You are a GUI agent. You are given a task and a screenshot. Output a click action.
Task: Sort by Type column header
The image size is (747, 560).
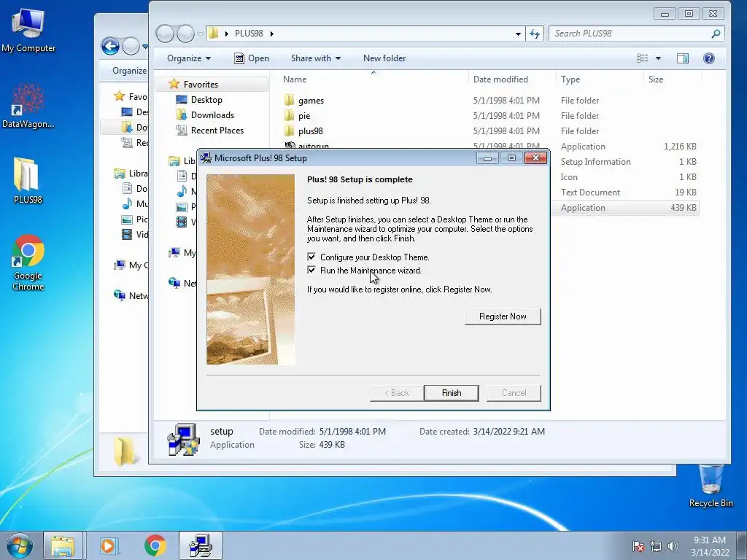tap(570, 79)
